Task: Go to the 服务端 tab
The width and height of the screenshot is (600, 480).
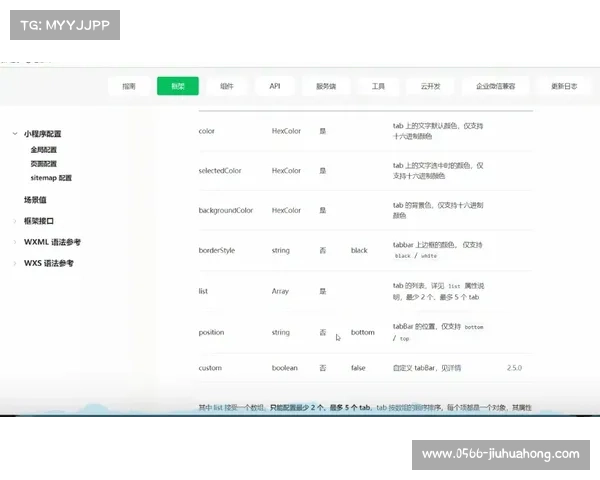Action: (326, 86)
